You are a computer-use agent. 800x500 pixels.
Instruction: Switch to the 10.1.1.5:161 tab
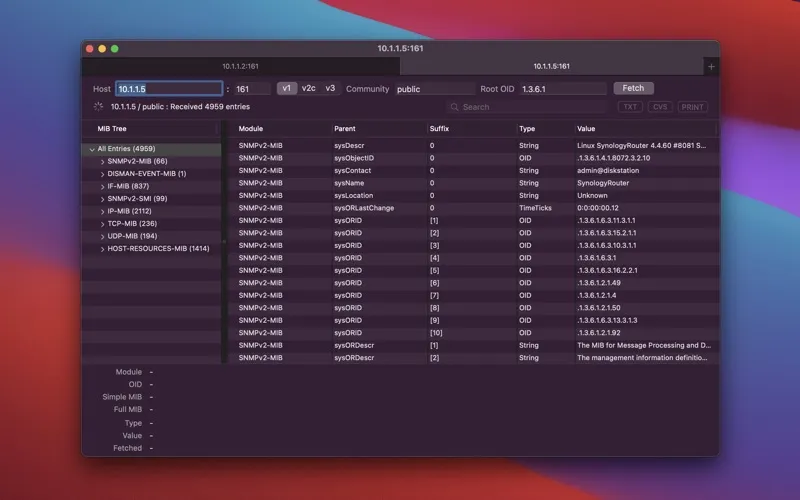pyautogui.click(x=552, y=66)
